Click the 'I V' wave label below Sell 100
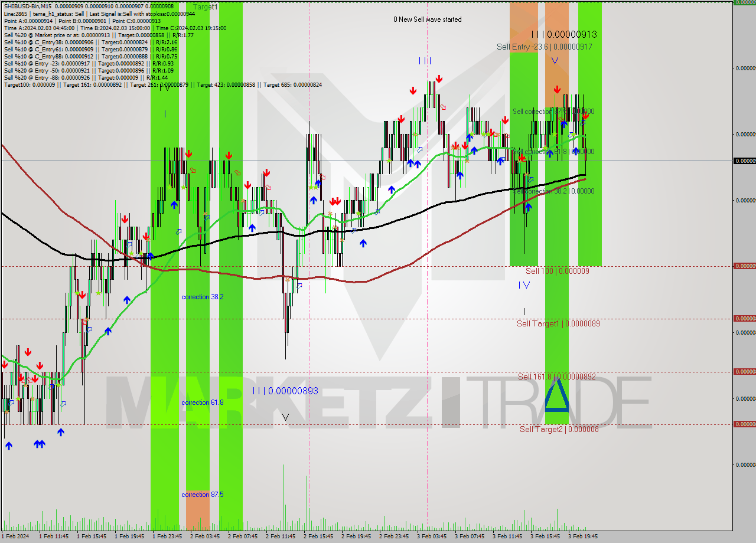 pos(524,285)
